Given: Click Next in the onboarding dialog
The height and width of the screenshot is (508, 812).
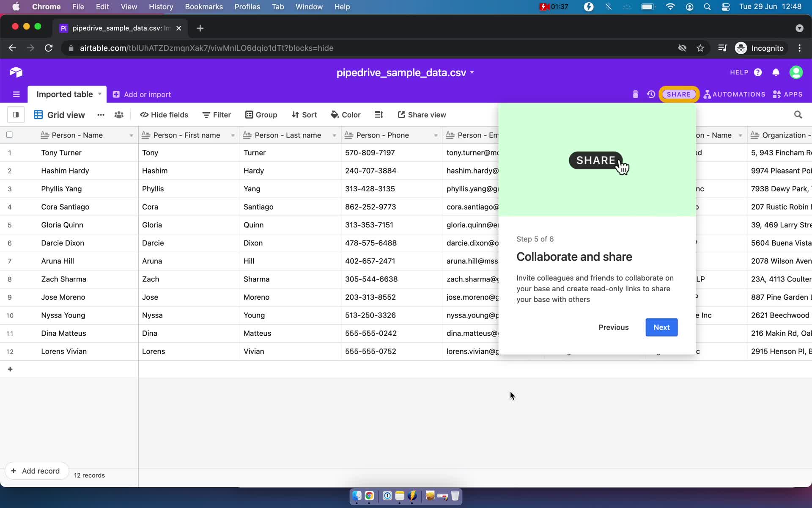Looking at the screenshot, I should pyautogui.click(x=661, y=327).
